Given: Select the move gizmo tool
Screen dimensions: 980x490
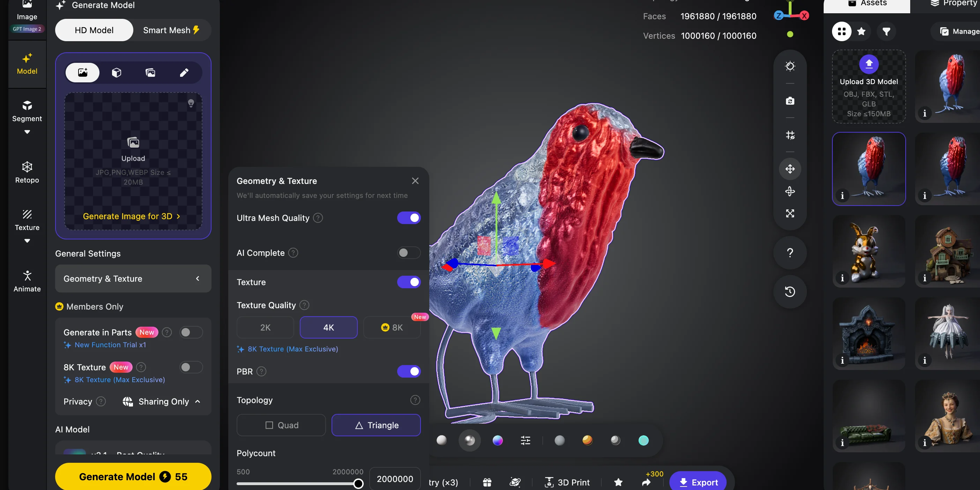Looking at the screenshot, I should (x=790, y=169).
